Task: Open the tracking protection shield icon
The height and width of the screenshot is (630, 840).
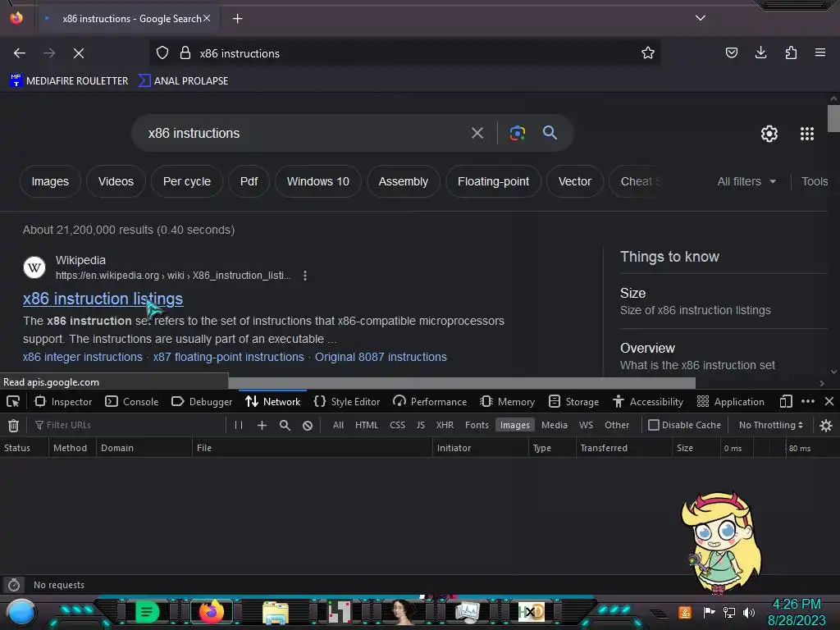Action: (162, 53)
